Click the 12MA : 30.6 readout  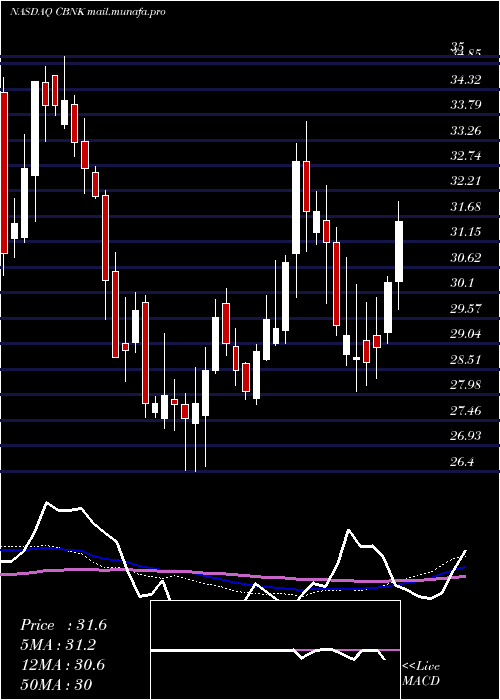pos(62,665)
